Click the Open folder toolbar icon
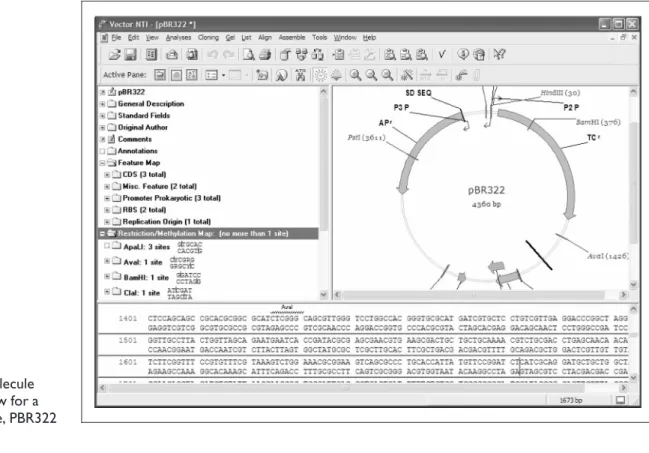The height and width of the screenshot is (453, 649). 114,55
